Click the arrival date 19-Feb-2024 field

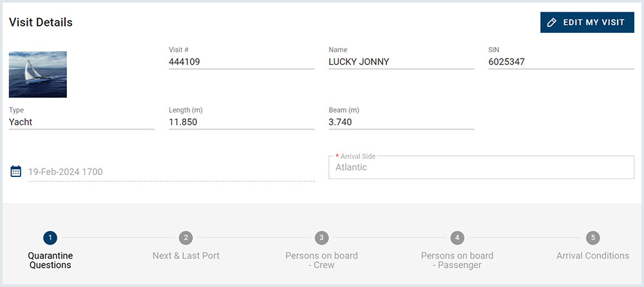pos(171,172)
